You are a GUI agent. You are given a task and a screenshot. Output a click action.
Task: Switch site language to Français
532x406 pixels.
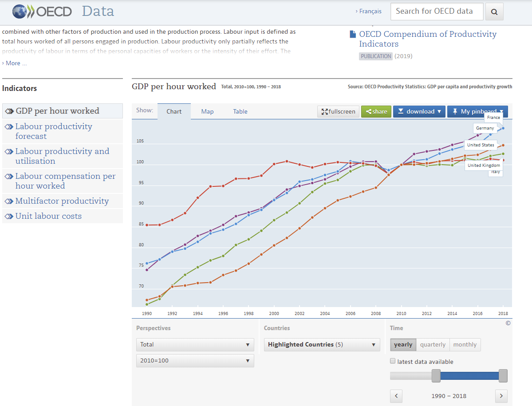(x=370, y=12)
